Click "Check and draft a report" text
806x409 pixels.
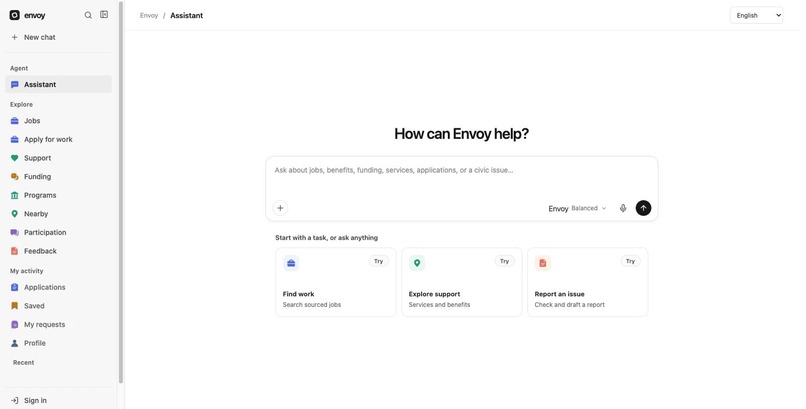coord(570,305)
